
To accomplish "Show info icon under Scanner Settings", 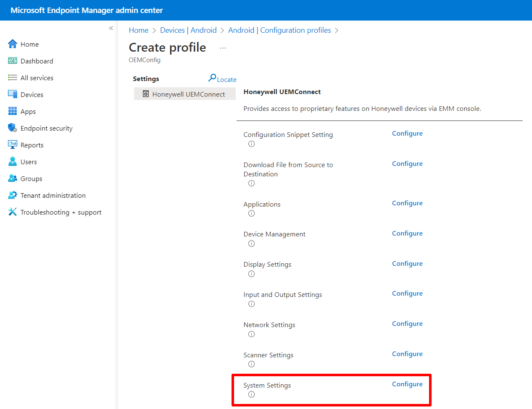I will tap(251, 364).
